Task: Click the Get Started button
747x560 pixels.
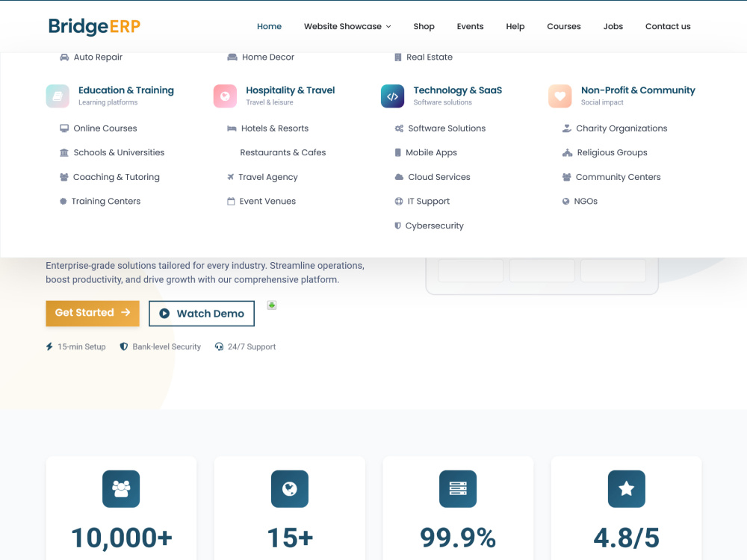Action: [93, 314]
